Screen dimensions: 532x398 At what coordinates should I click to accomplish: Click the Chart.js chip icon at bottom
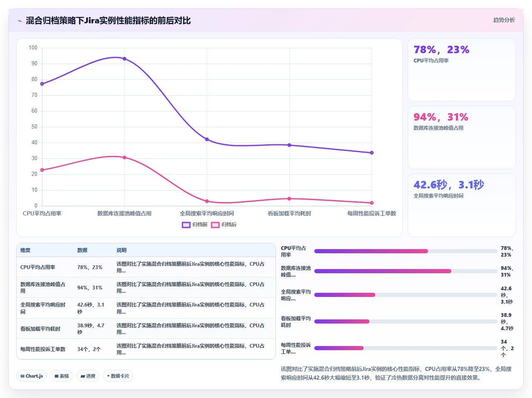(x=22, y=376)
